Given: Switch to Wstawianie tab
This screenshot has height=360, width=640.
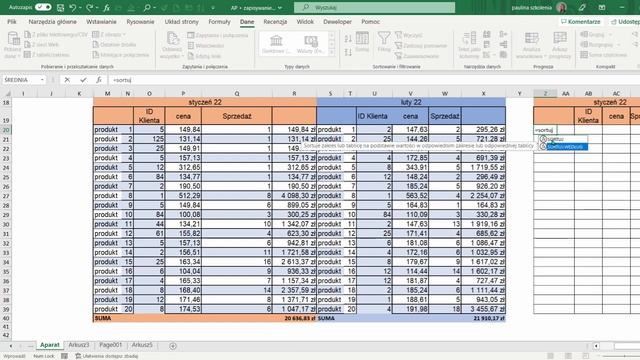Looking at the screenshot, I should coord(101,22).
